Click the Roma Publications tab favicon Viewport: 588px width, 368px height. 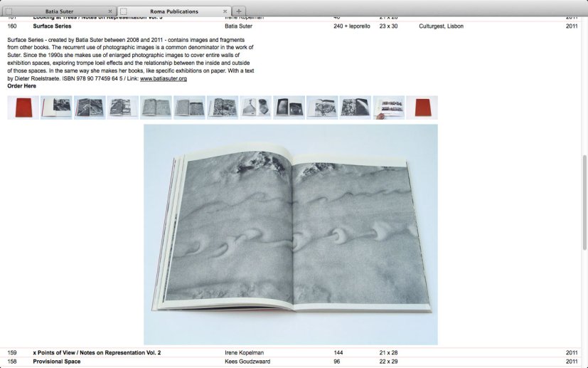click(x=124, y=11)
